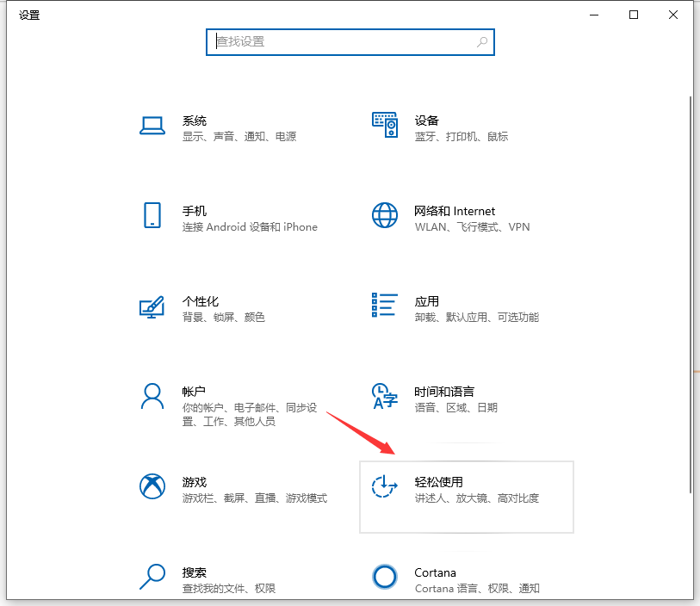Click the list icon for 应用 settings
The image size is (700, 606).
coord(385,306)
